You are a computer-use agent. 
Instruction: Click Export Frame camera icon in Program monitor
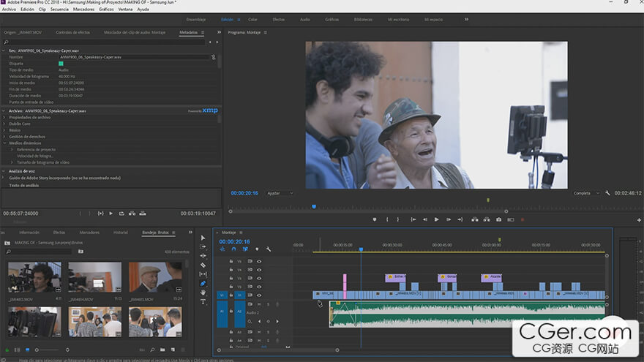498,219
